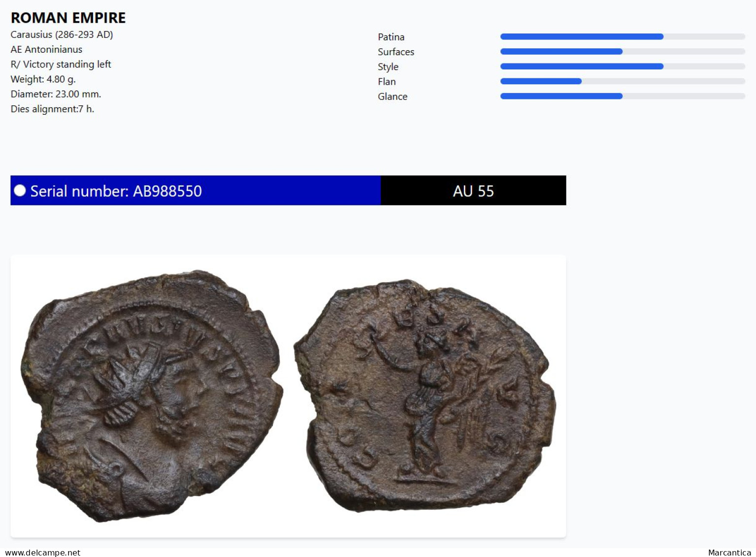Click the ROMAN EMPIRE heading
Image resolution: width=756 pixels, height=557 pixels.
point(68,18)
